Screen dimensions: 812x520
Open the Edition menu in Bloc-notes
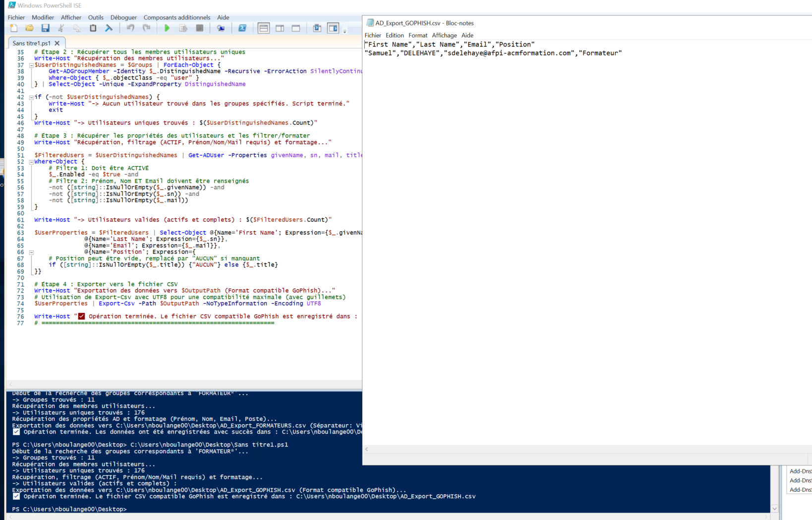395,35
